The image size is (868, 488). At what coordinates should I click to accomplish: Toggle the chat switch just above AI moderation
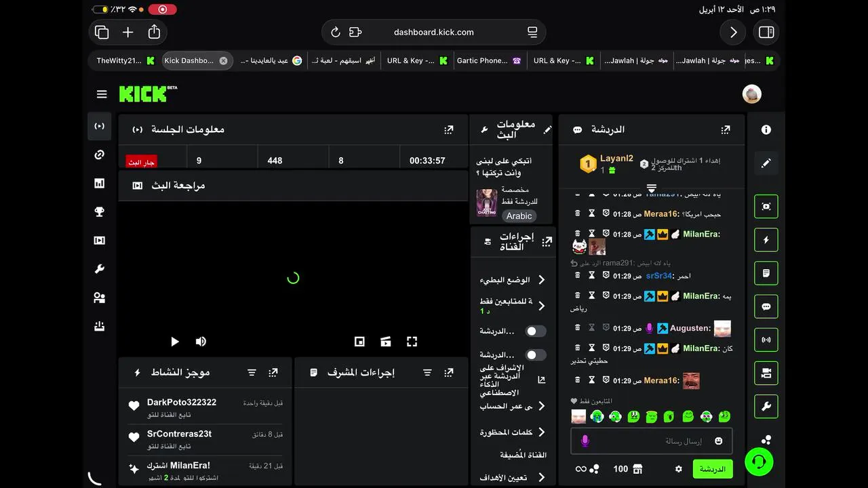[x=536, y=355]
